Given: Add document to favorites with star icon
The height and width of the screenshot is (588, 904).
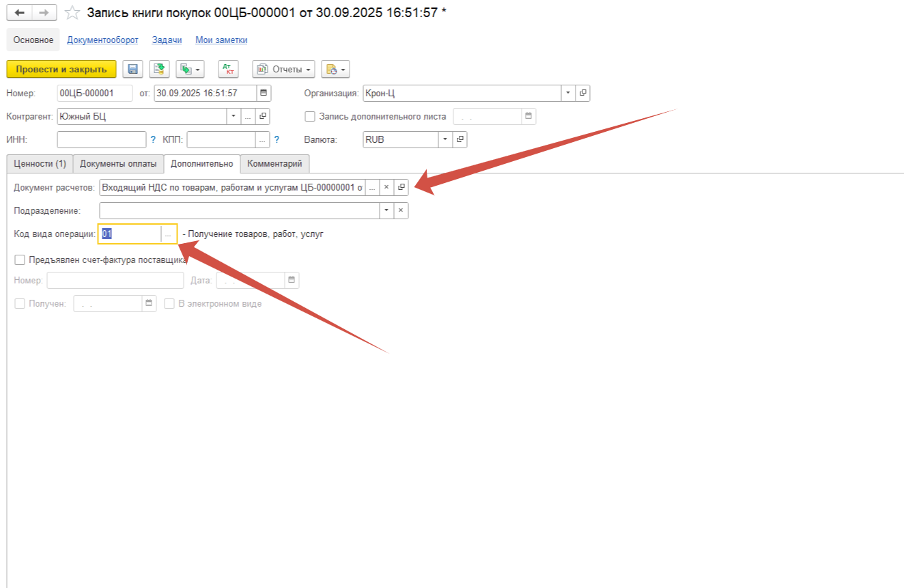Looking at the screenshot, I should tap(72, 13).
